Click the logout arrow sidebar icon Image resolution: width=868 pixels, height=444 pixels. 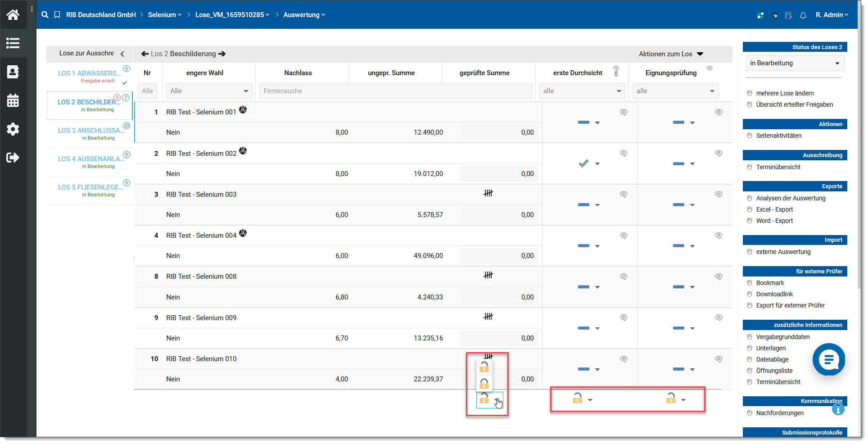(x=13, y=158)
